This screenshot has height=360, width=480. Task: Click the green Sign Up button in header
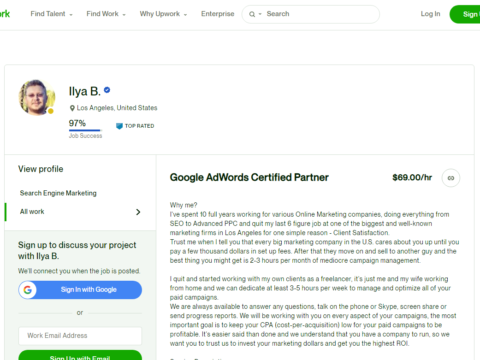465,14
